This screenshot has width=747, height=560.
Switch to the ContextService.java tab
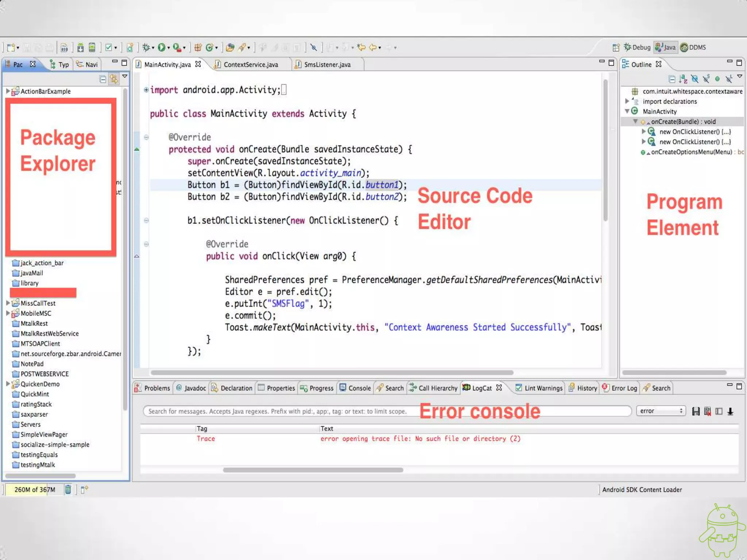pyautogui.click(x=250, y=65)
